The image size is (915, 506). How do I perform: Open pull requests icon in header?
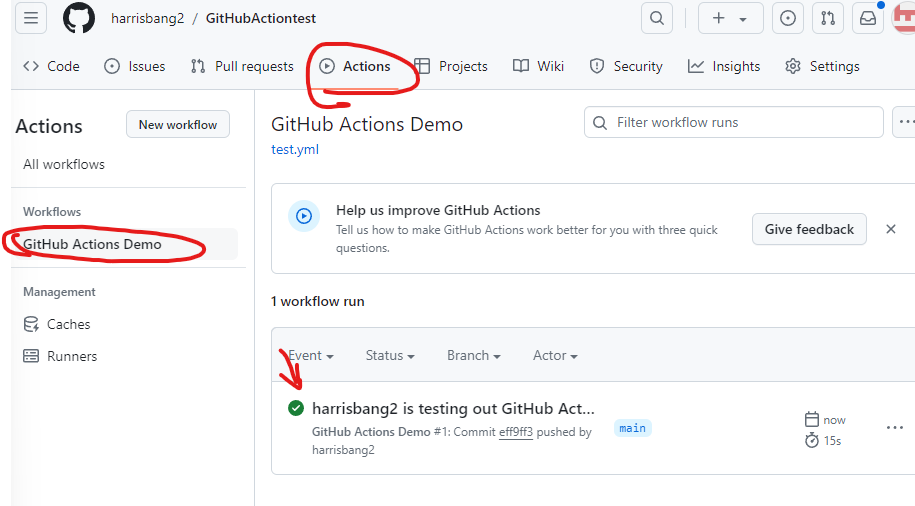pyautogui.click(x=827, y=18)
